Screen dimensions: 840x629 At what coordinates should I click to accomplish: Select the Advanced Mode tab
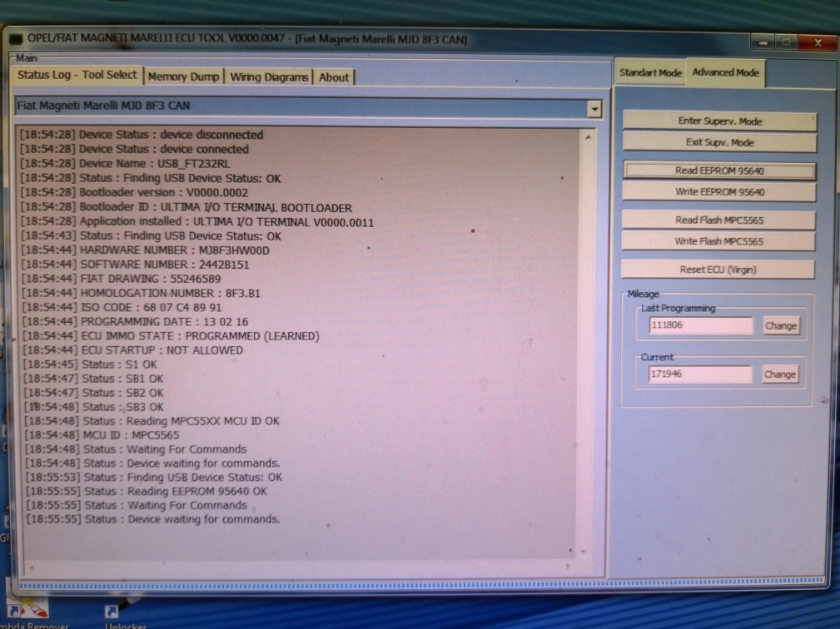[x=725, y=72]
